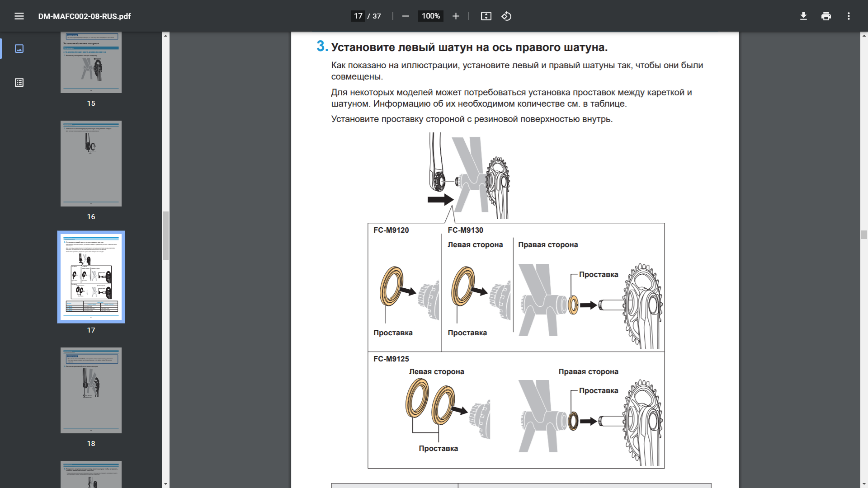The width and height of the screenshot is (868, 488).
Task: Select the page 17 thumbnail
Action: pyautogui.click(x=91, y=277)
